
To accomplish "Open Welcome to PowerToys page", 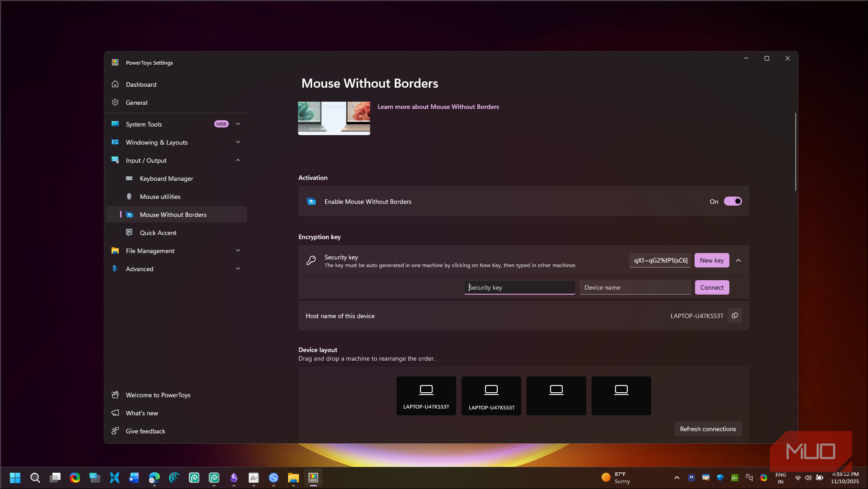I will (x=158, y=395).
